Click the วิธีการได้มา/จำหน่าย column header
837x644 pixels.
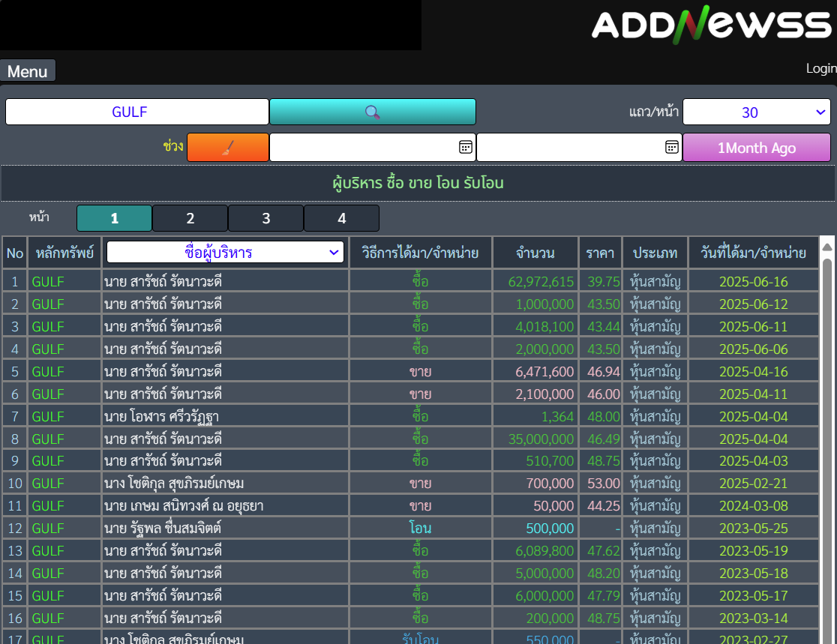point(420,253)
